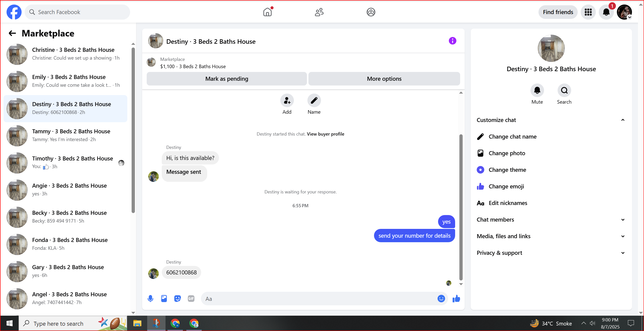Click the Windows taskbar search box
This screenshot has height=331, width=644.
73,323
